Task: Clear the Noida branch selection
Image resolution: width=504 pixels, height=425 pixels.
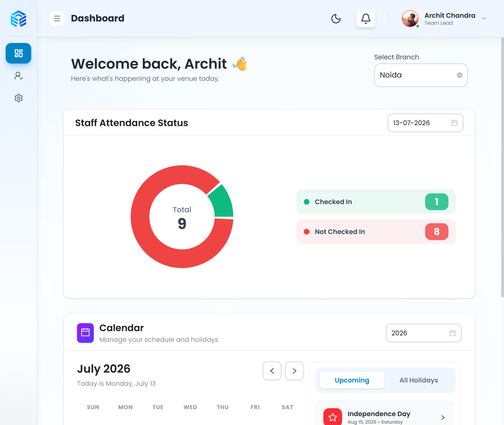Action: pyautogui.click(x=460, y=75)
